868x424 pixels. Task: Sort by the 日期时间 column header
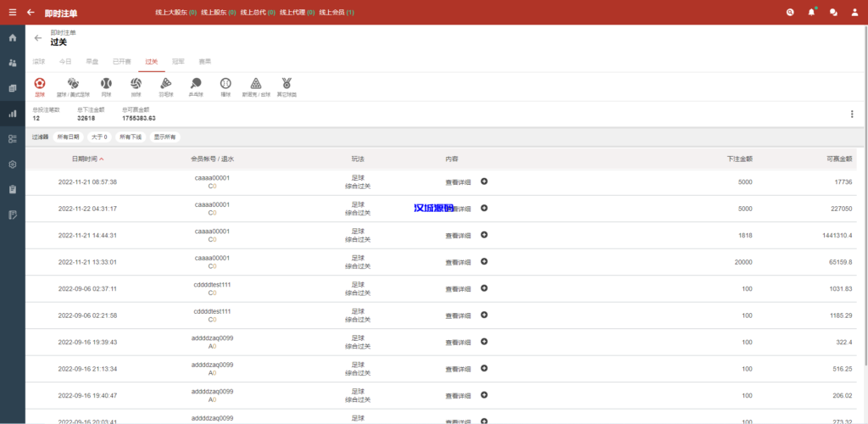[87, 159]
